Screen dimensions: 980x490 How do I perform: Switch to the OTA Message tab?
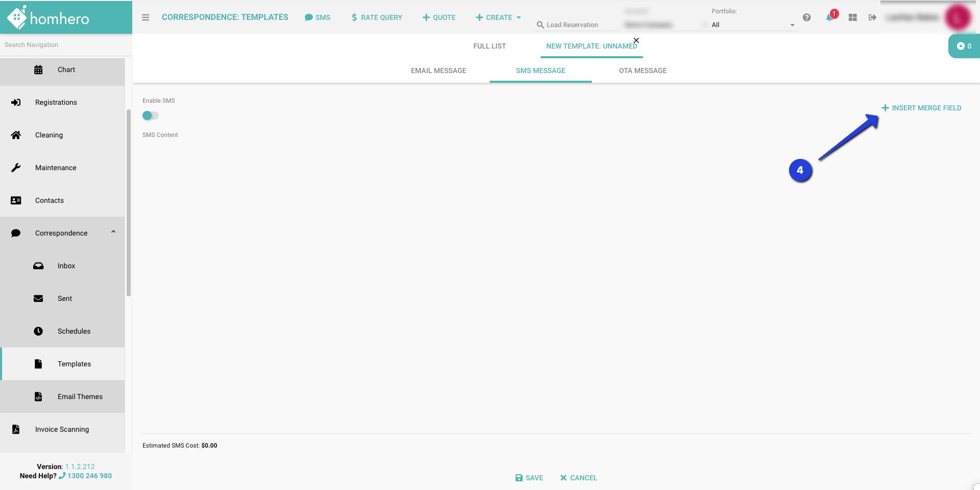pyautogui.click(x=642, y=71)
